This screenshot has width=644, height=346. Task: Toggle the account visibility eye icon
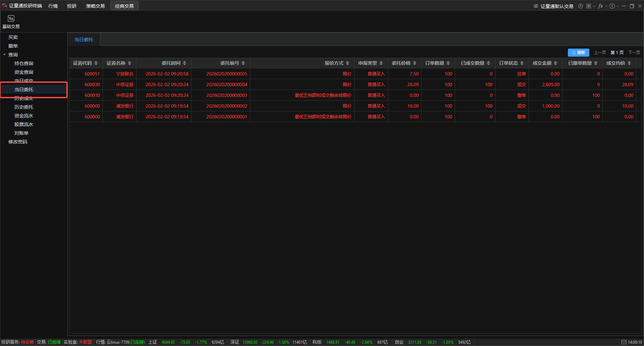click(x=536, y=6)
